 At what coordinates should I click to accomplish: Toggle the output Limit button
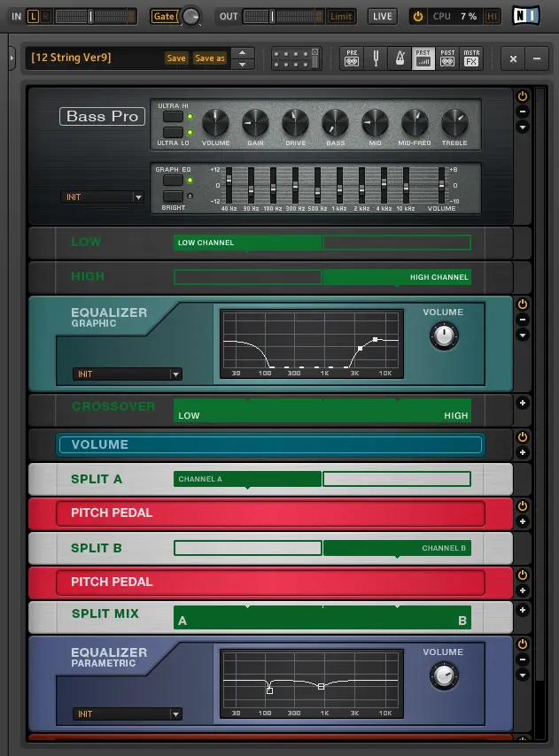341,17
